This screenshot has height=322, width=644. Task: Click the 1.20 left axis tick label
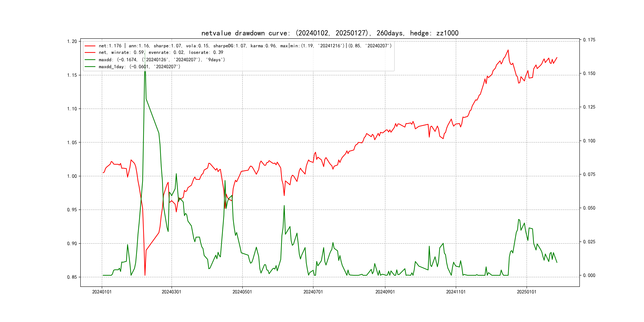(72, 42)
